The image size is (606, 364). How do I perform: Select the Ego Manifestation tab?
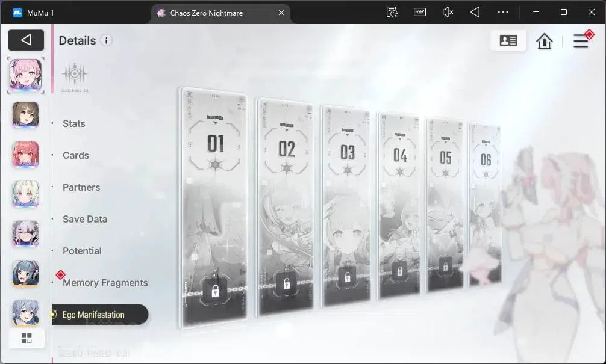coord(100,315)
